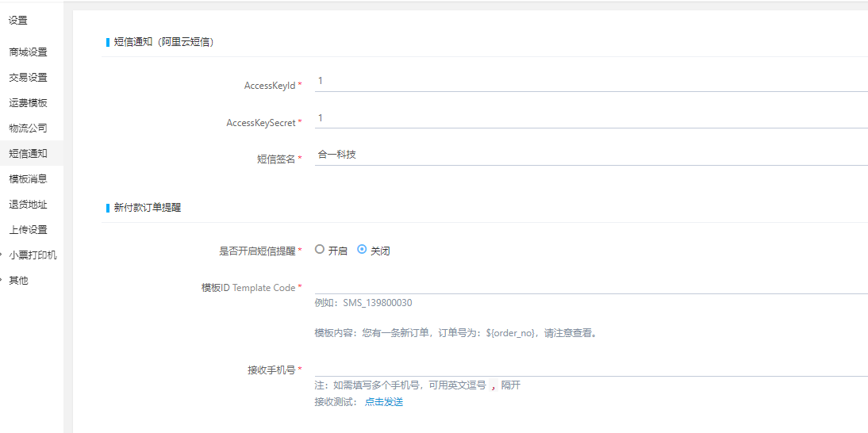The width and height of the screenshot is (868, 433).
Task: Go to 退货地址 page
Action: [x=29, y=205]
